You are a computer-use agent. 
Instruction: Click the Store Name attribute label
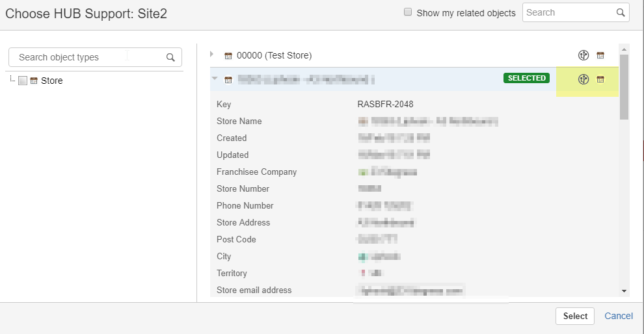[239, 121]
